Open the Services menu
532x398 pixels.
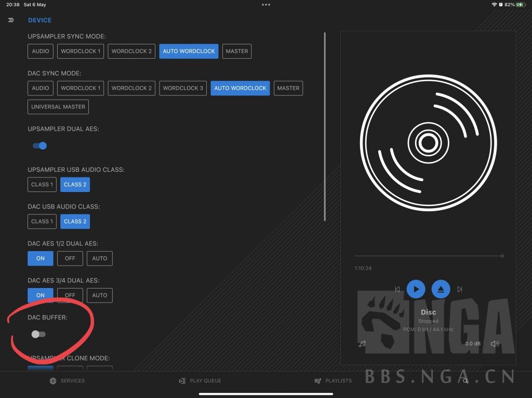68,380
